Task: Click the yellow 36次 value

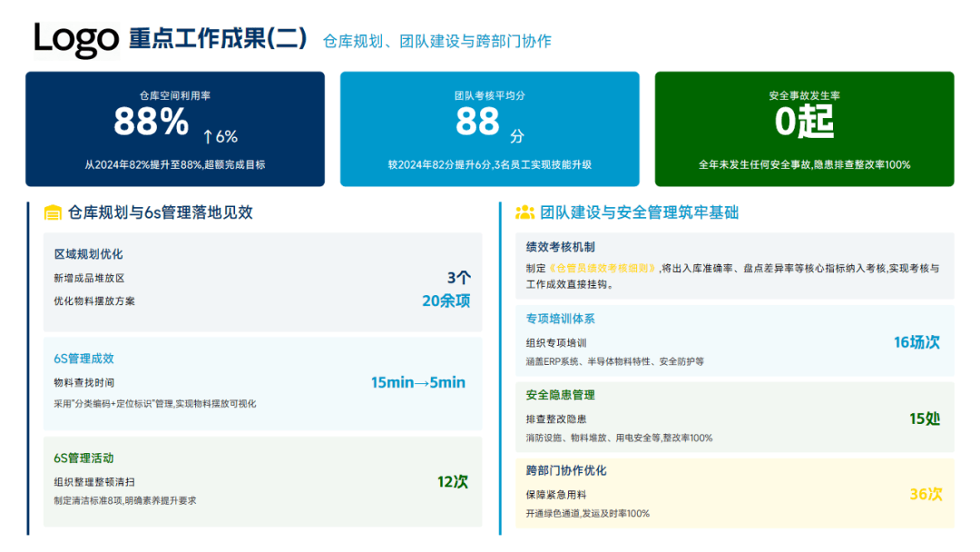Action: click(926, 494)
